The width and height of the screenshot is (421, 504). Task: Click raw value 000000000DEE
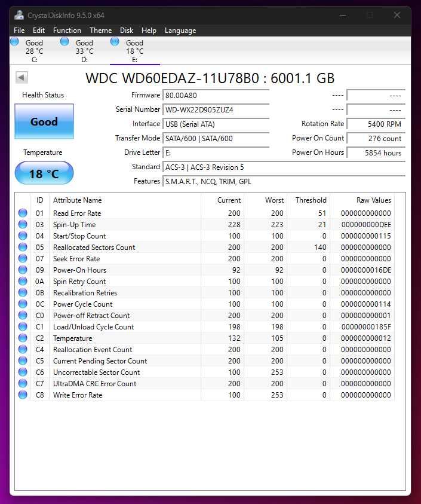tap(366, 224)
